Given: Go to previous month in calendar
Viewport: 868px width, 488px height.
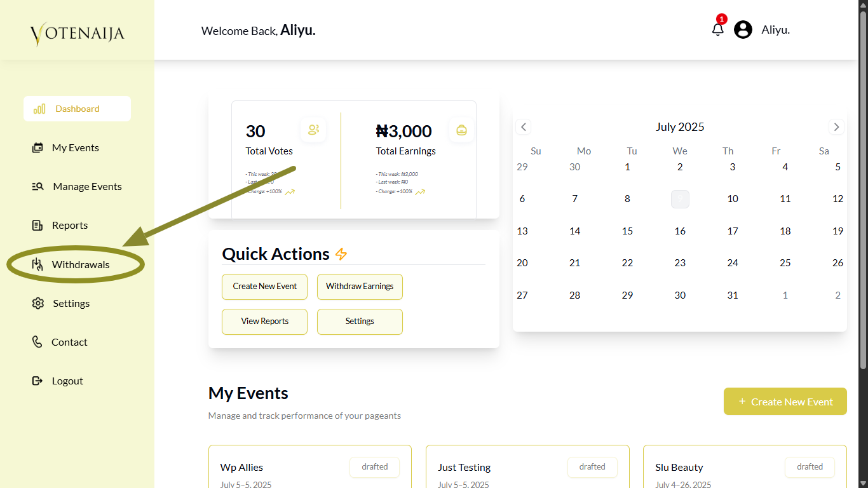Looking at the screenshot, I should [524, 126].
